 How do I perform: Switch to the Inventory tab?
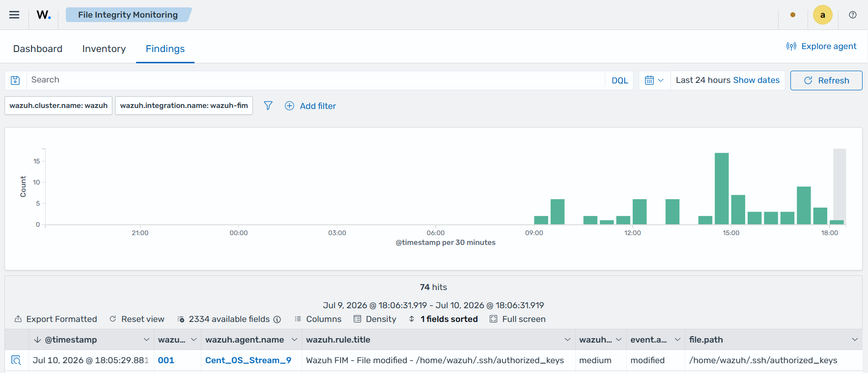coord(104,49)
